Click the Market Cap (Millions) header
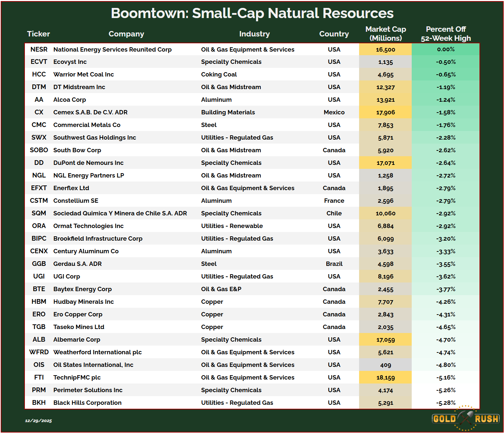Screen dimensions: 504x434 [x=385, y=34]
